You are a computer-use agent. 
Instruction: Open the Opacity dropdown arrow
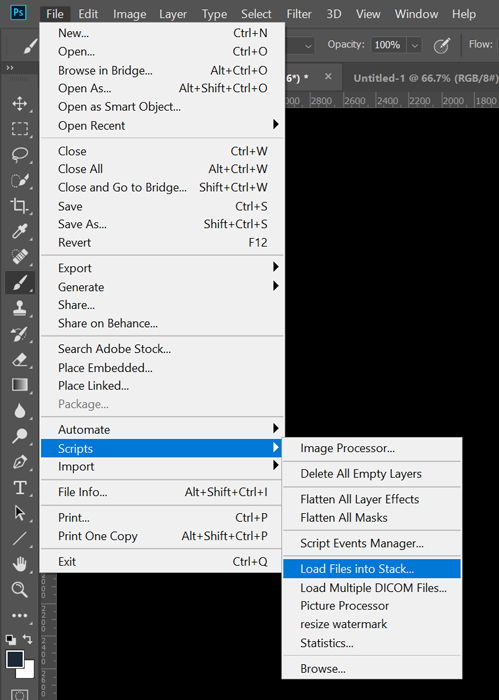pyautogui.click(x=415, y=45)
